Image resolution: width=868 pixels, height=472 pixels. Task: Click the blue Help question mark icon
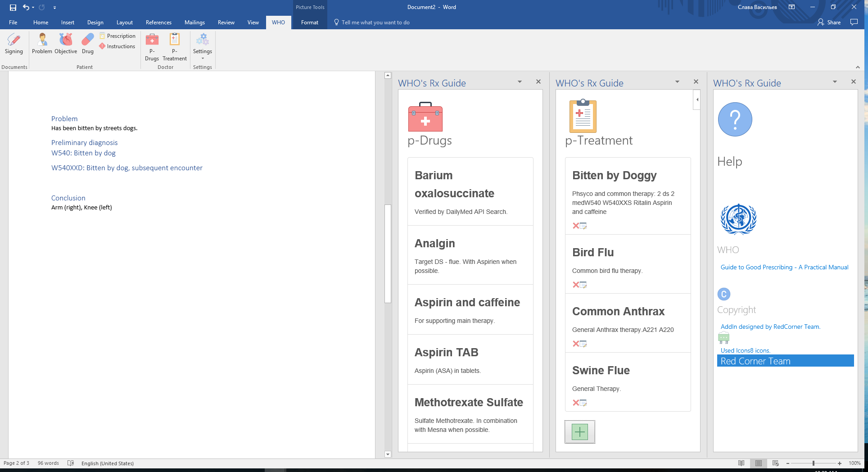pos(735,119)
